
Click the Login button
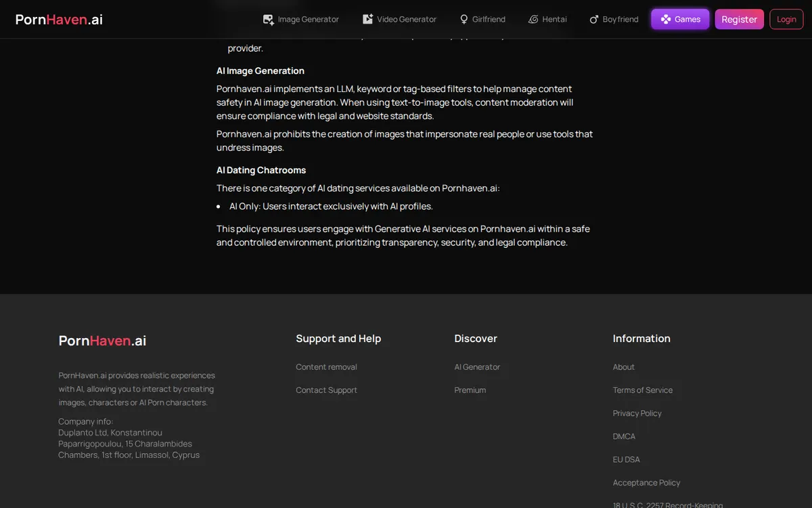pos(786,19)
